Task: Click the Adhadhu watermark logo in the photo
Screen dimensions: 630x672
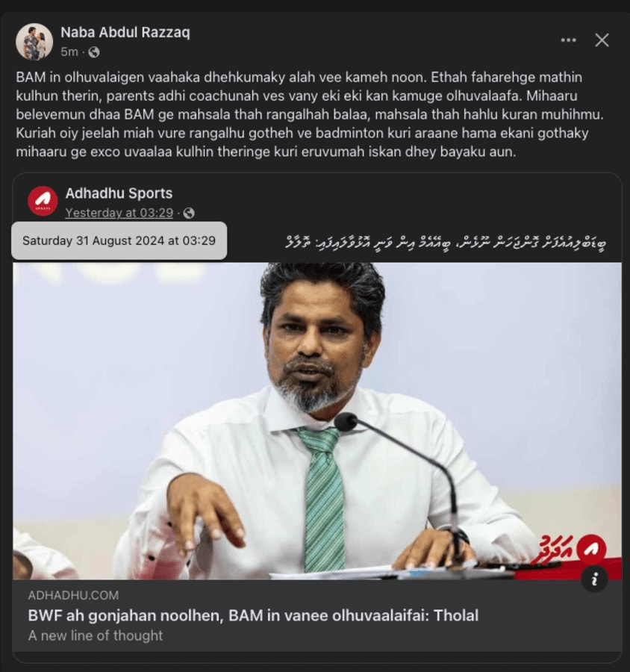Action: point(570,550)
